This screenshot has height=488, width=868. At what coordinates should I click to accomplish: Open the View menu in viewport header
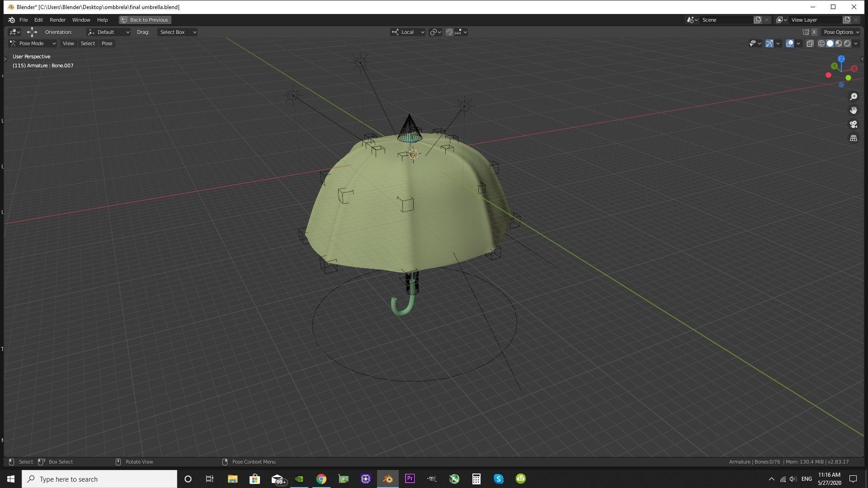(x=68, y=43)
